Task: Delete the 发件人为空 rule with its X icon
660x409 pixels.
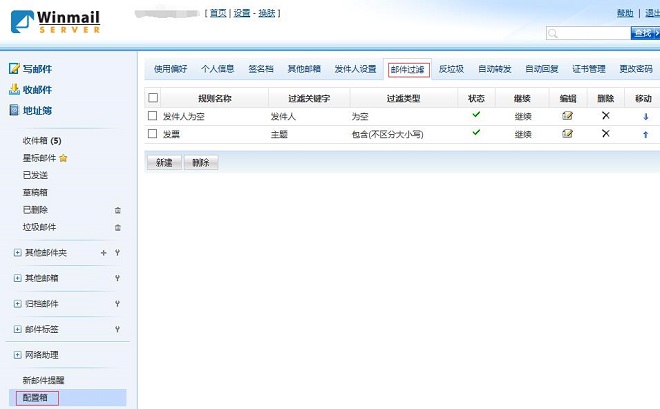Action: 606,115
